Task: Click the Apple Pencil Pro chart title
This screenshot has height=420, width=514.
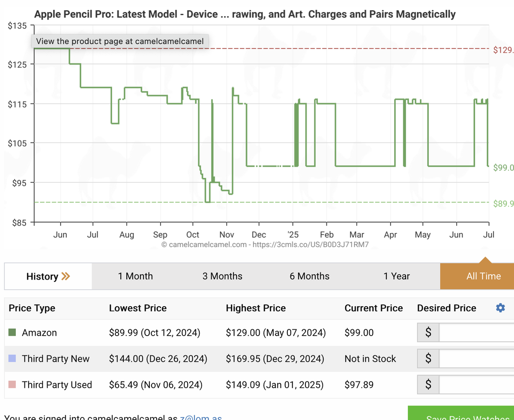Action: (x=245, y=14)
